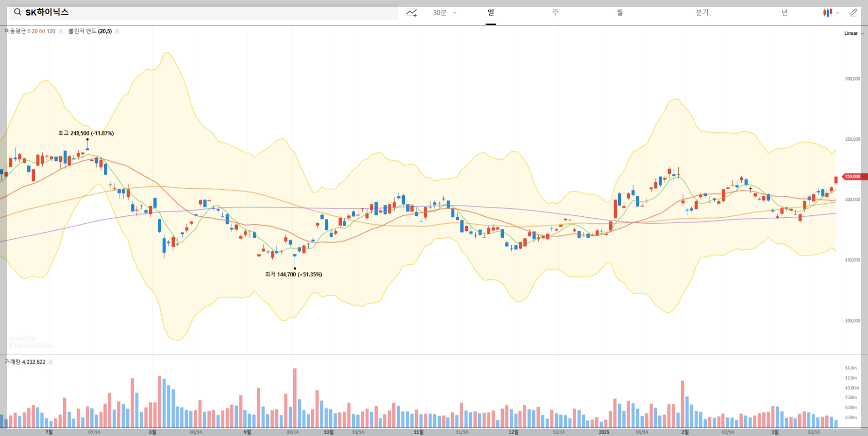Click the 150,000 price axis label
Screen dimensions: 868x436
tap(852, 260)
